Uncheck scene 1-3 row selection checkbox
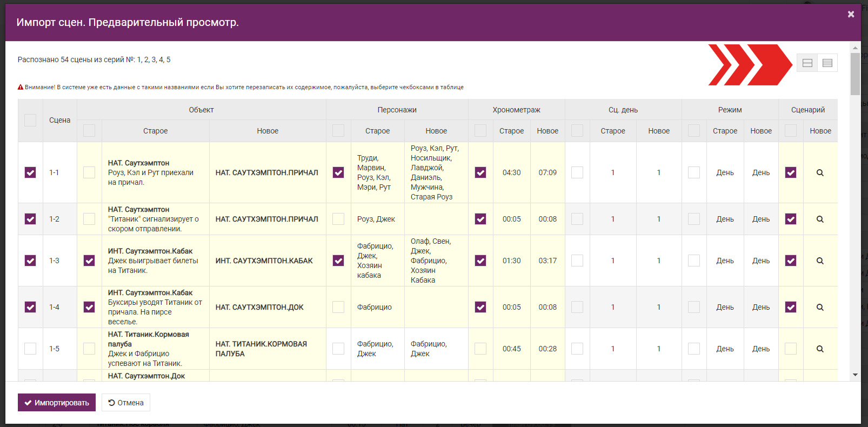 click(x=30, y=261)
